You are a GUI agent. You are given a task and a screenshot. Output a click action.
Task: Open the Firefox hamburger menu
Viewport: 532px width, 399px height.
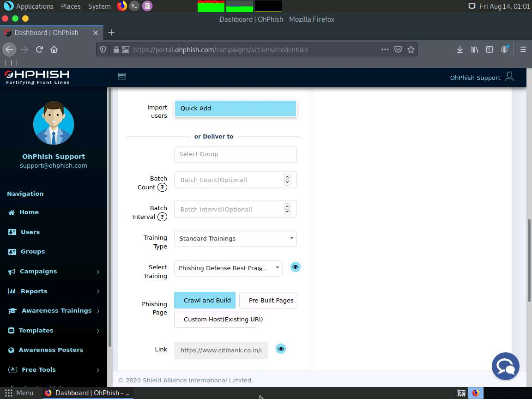523,49
